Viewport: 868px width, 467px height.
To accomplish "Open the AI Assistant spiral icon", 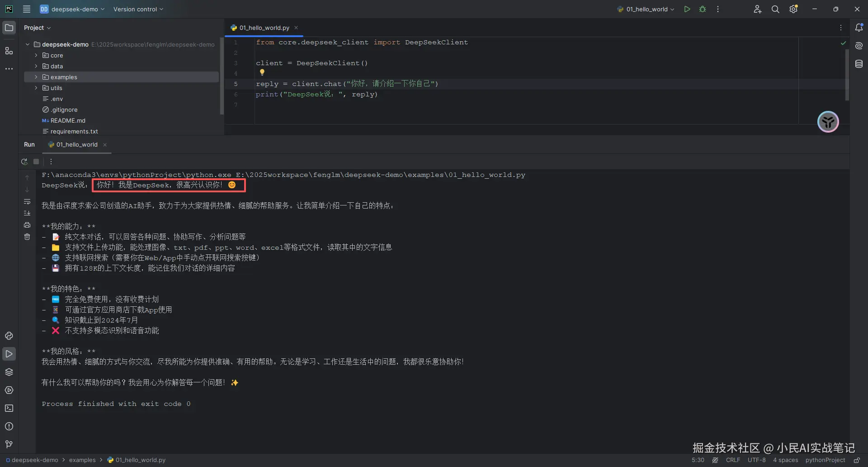I will click(x=859, y=46).
